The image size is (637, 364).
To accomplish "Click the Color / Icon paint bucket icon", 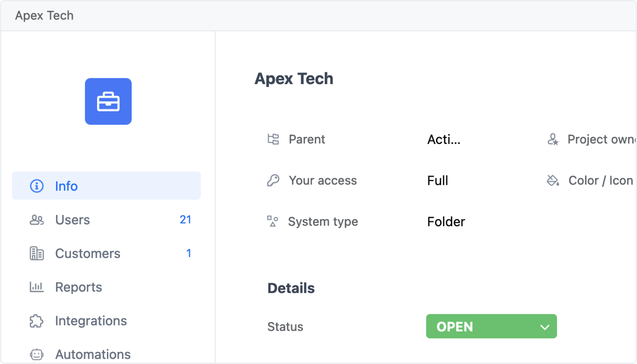I will pyautogui.click(x=553, y=180).
